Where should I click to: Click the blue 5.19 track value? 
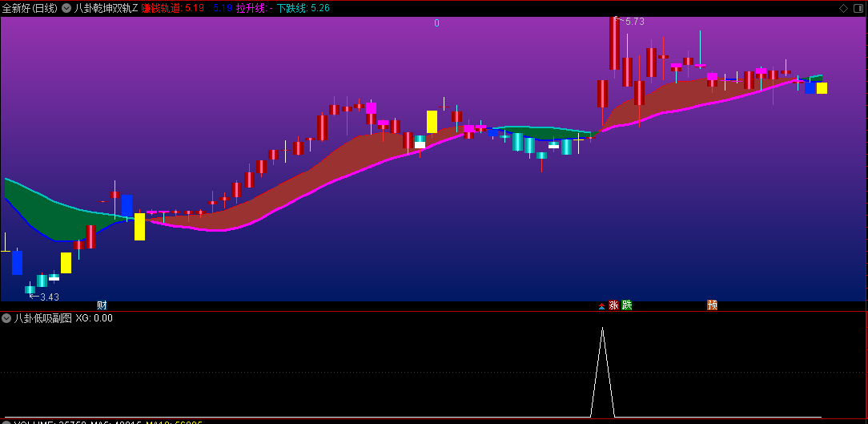[223, 8]
